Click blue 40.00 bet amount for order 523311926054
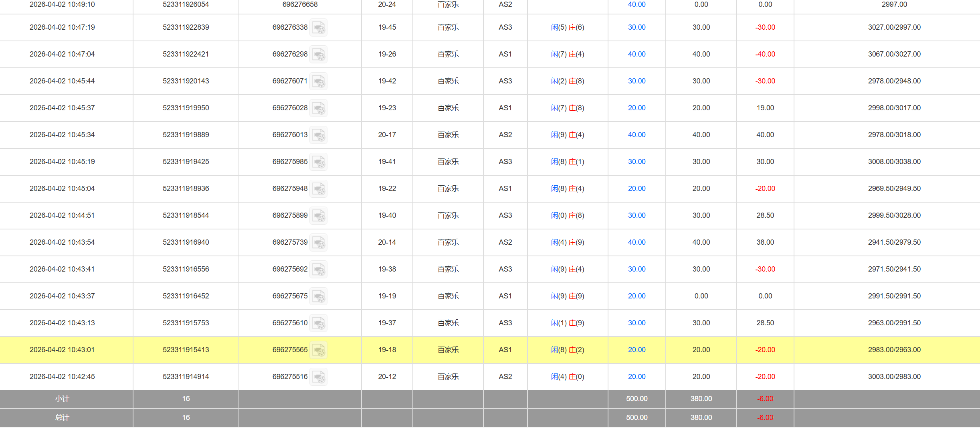The height and width of the screenshot is (428, 980). coord(636,4)
